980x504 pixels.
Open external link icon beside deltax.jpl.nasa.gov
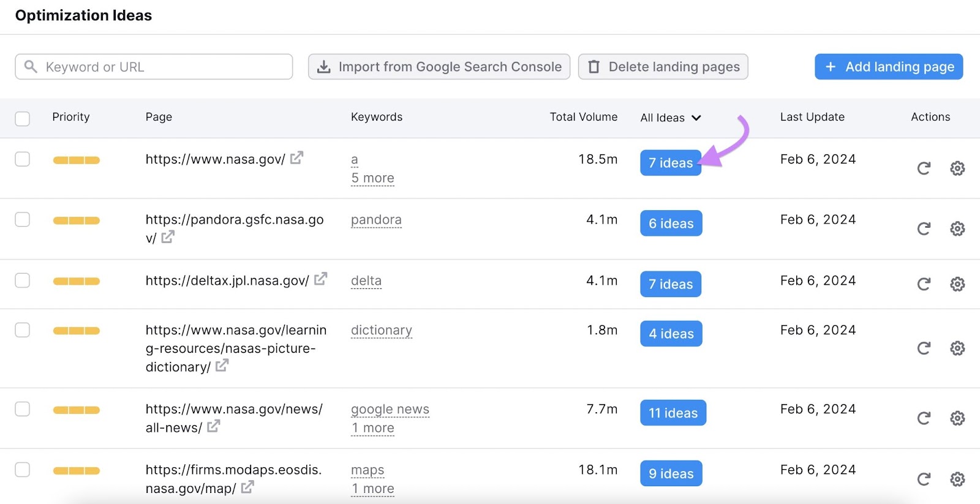pos(320,279)
